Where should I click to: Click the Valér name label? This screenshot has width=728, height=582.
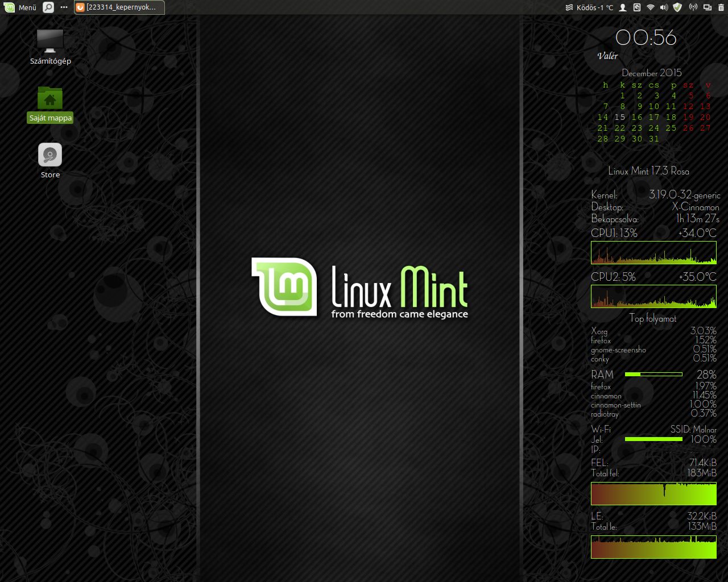point(607,56)
